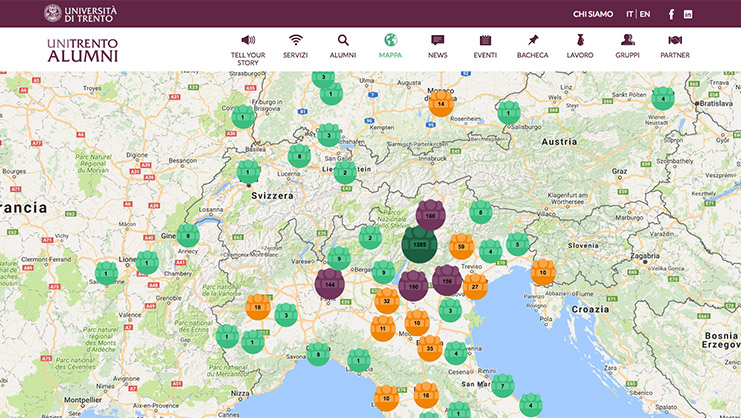Image resolution: width=741 pixels, height=418 pixels.
Task: Click the dark green 1285 alumni cluster
Action: (x=419, y=244)
